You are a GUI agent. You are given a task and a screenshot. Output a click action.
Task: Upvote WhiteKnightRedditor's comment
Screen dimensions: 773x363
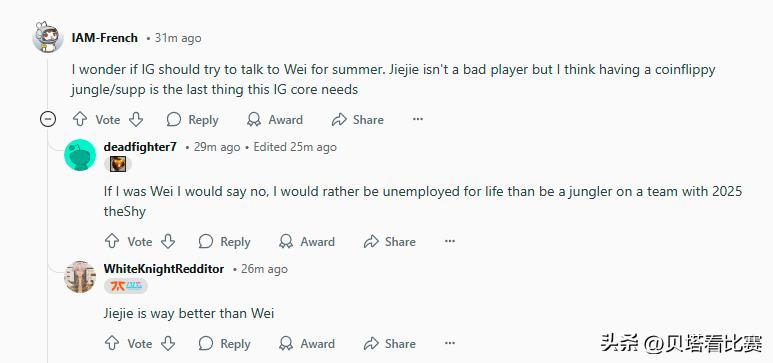coord(112,343)
